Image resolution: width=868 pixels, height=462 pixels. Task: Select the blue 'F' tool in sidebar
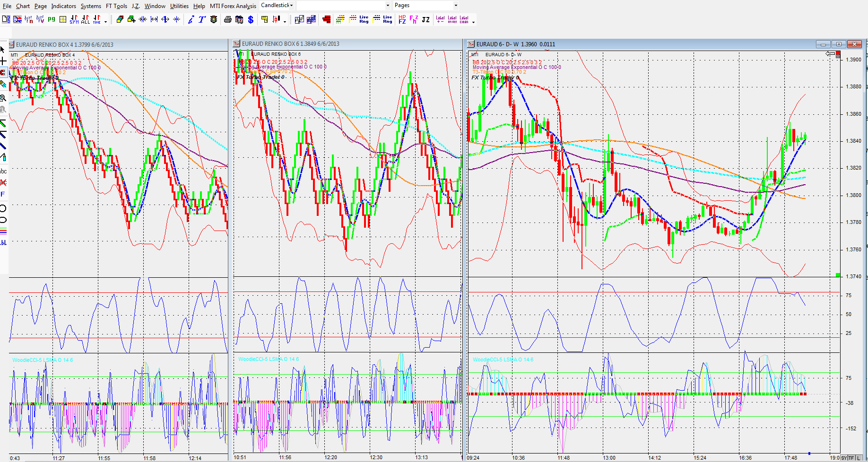click(3, 194)
